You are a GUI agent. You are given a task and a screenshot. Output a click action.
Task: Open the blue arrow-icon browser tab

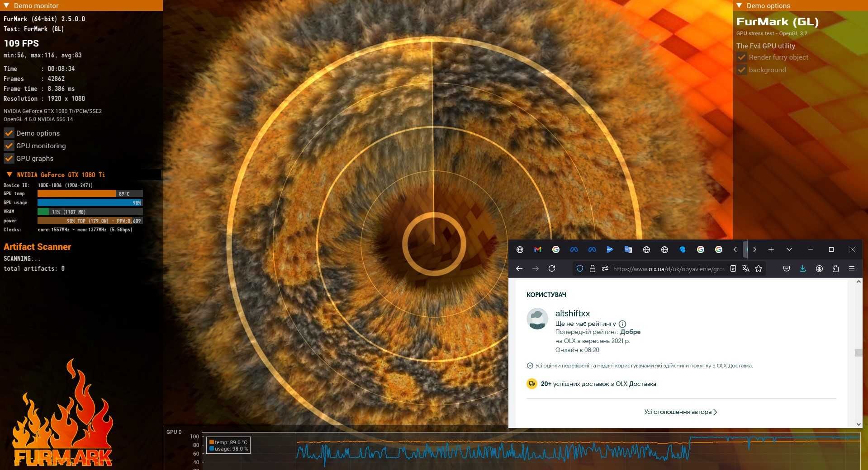610,249
